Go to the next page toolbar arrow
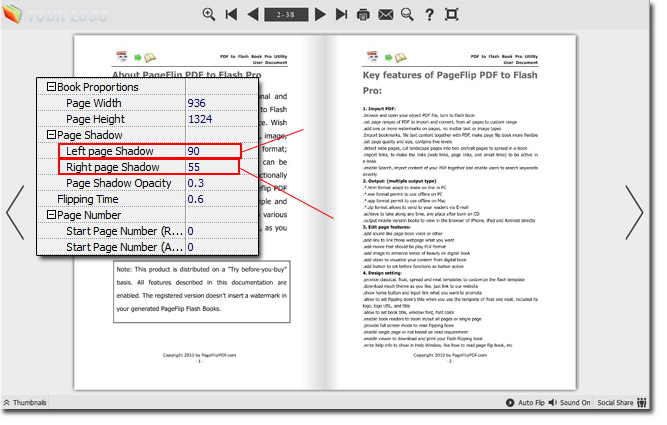This screenshot has height=425, width=667. (320, 14)
